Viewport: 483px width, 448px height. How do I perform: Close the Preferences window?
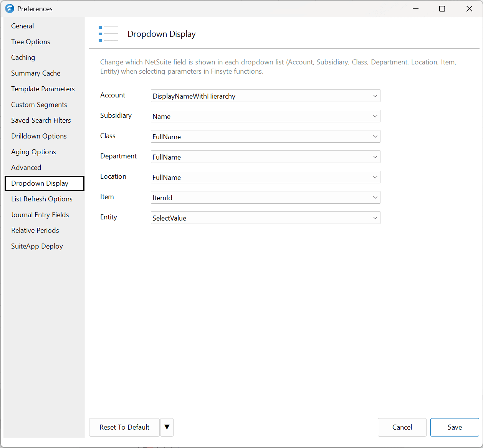pos(469,8)
